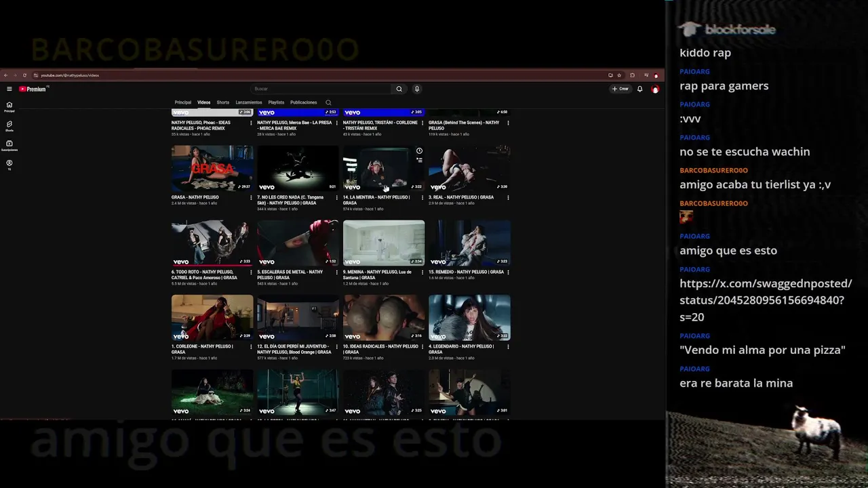This screenshot has width=868, height=488.
Task: Bookmark the page with the star icon
Action: (x=619, y=75)
